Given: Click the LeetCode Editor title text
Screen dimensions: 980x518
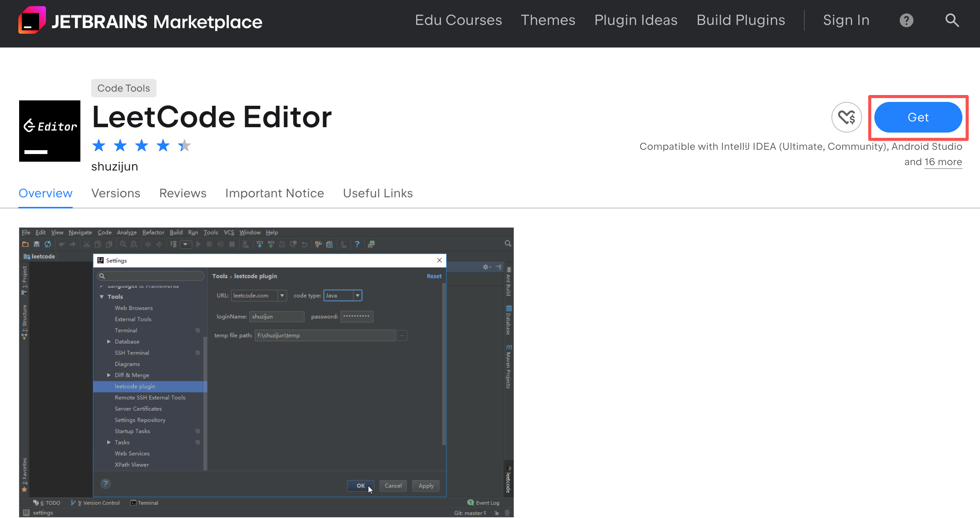Looking at the screenshot, I should [x=212, y=117].
